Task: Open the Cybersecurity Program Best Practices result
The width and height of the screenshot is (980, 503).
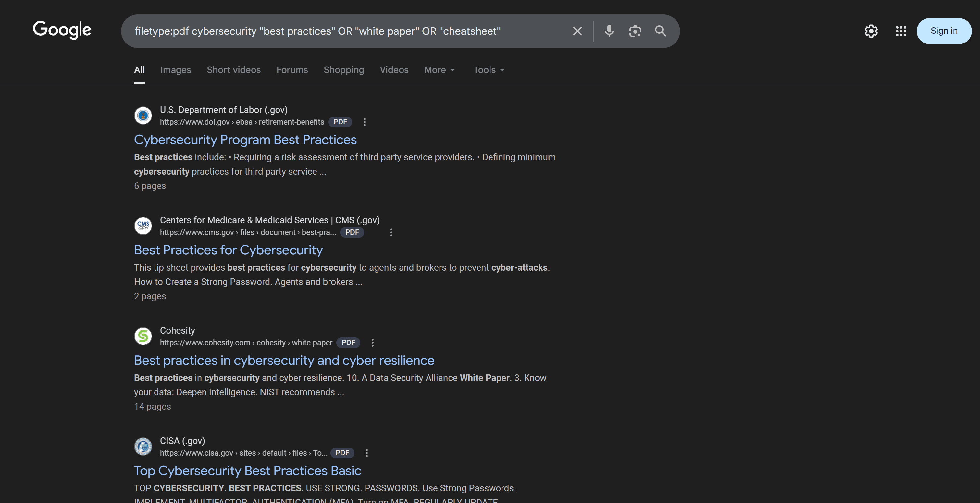Action: (x=245, y=140)
